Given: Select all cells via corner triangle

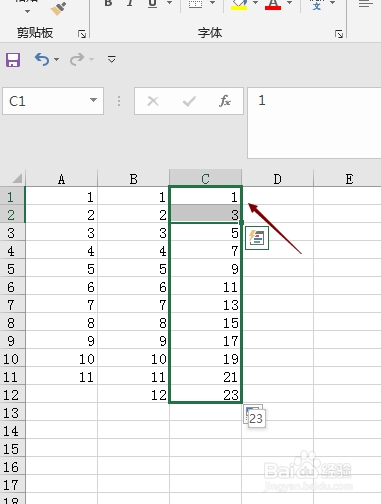Looking at the screenshot, I should (x=17, y=178).
